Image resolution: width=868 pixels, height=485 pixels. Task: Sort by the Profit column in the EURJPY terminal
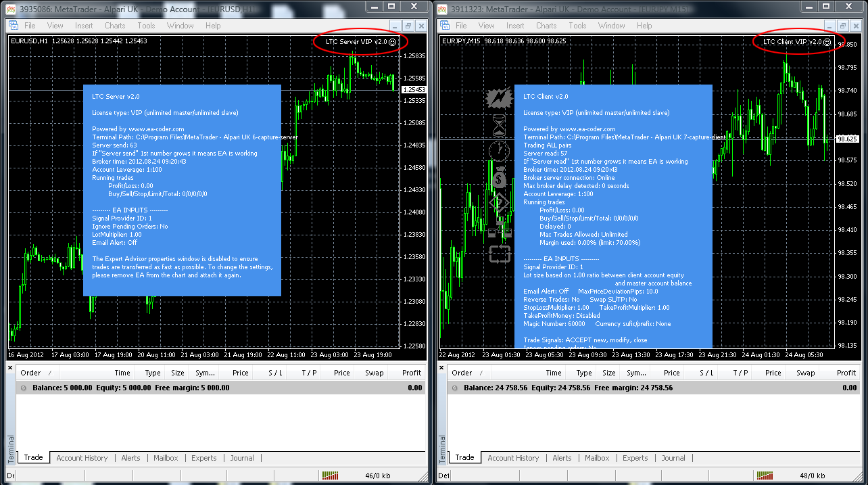pos(839,373)
